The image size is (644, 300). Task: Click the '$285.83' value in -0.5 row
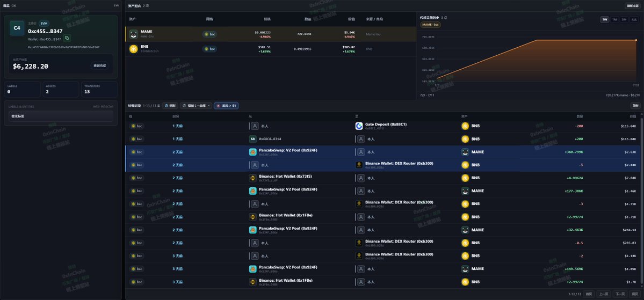[x=629, y=243]
